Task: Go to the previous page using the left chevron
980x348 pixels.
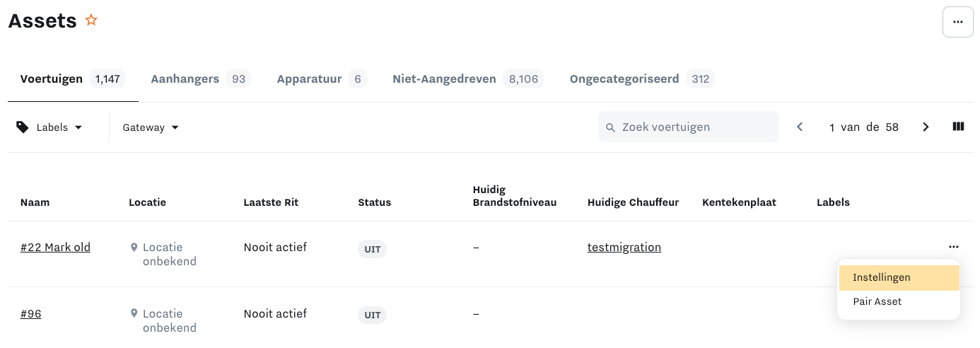Action: point(800,127)
